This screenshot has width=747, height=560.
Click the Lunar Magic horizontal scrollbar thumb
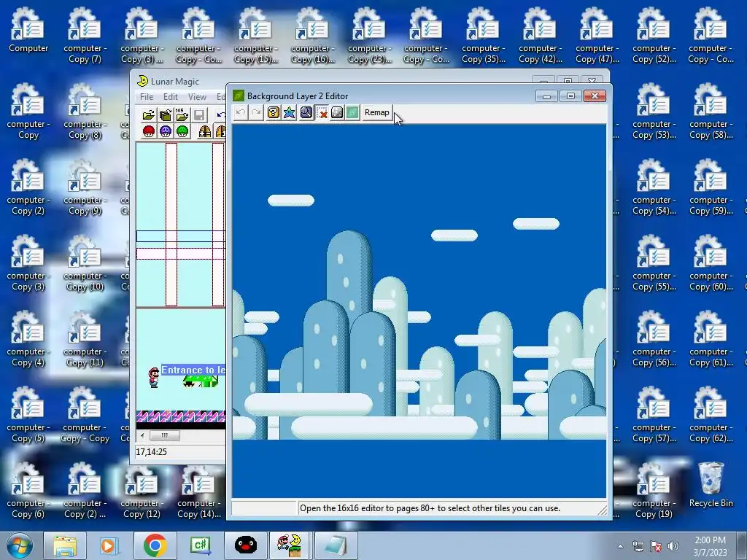tap(165, 435)
